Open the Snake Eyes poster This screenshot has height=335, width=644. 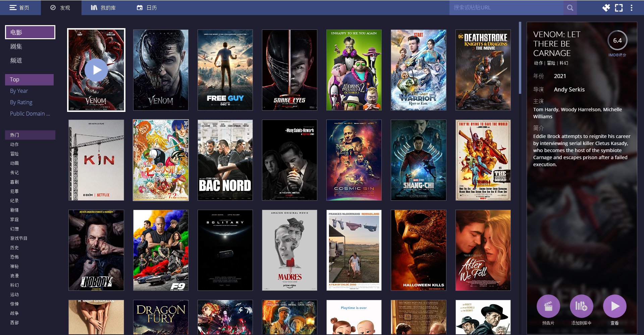pyautogui.click(x=289, y=70)
